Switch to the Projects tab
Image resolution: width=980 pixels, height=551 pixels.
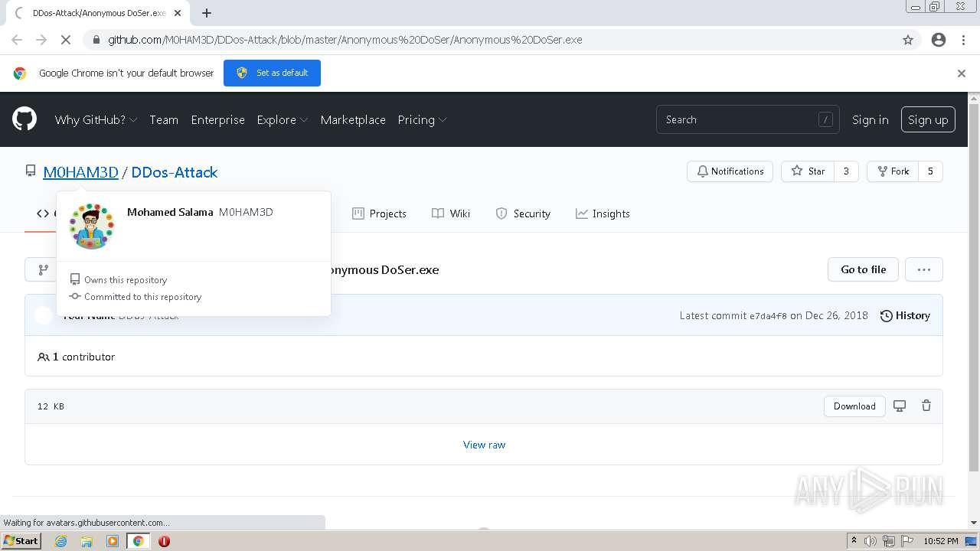[379, 214]
